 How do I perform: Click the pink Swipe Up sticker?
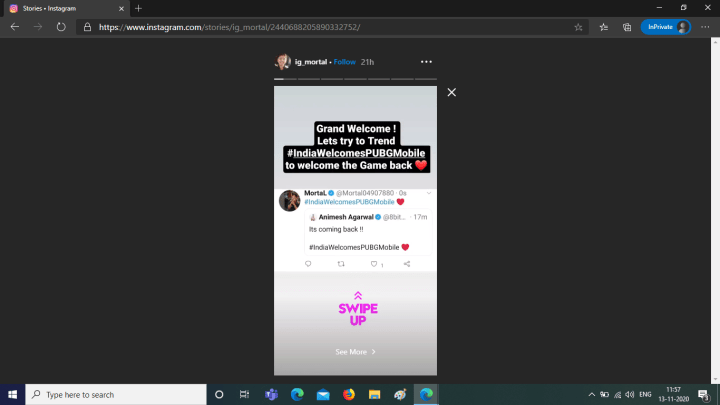click(358, 309)
